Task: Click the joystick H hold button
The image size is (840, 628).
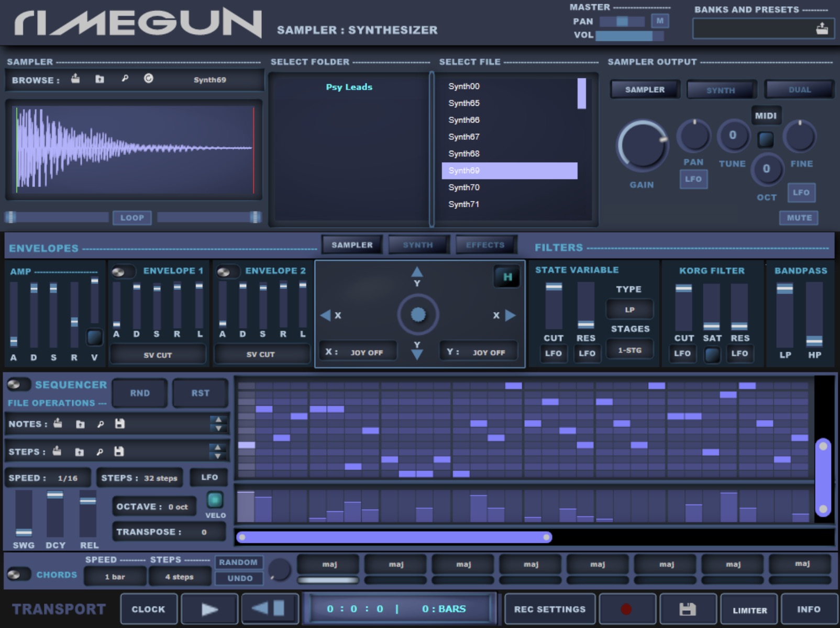Action: 507,277
